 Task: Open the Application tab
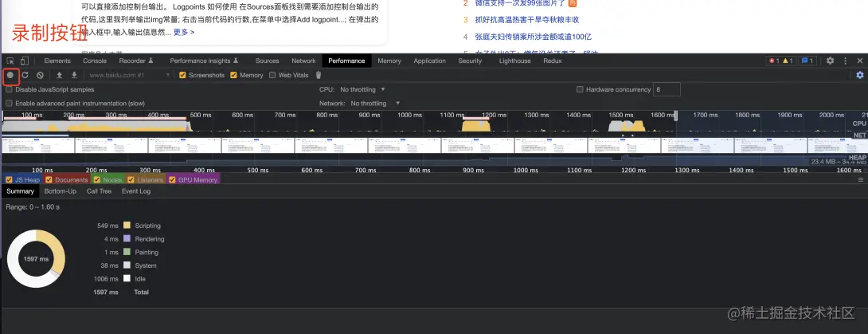tap(429, 61)
